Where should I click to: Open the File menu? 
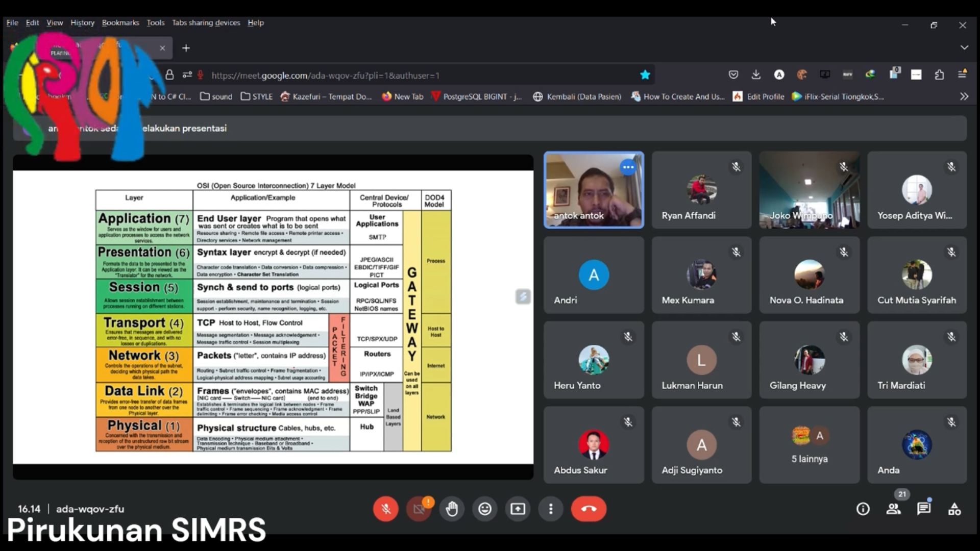pos(12,22)
